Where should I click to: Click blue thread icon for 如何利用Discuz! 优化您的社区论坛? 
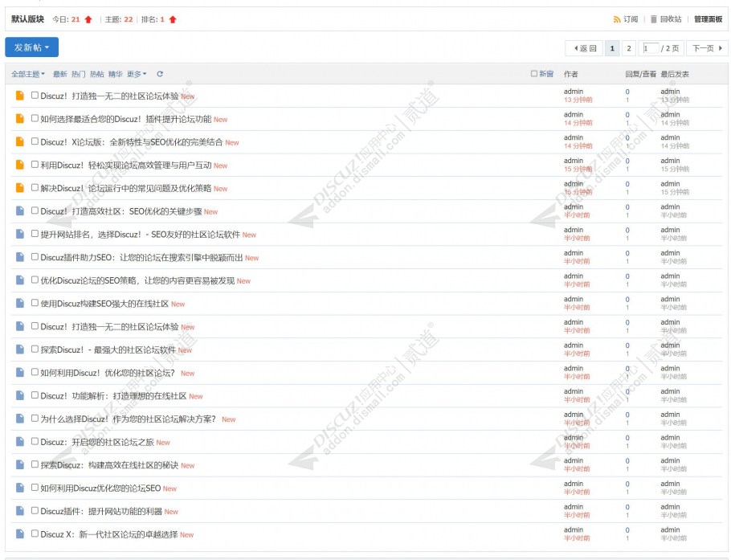click(x=19, y=373)
